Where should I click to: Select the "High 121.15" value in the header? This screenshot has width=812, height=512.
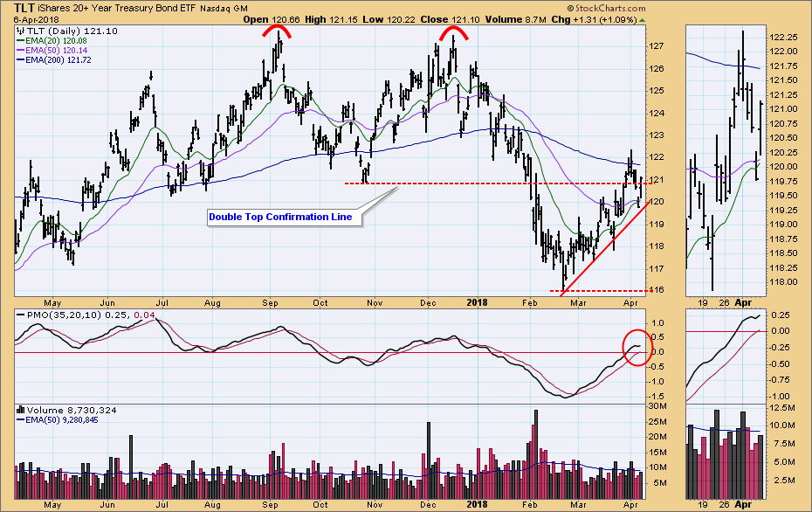pyautogui.click(x=331, y=20)
